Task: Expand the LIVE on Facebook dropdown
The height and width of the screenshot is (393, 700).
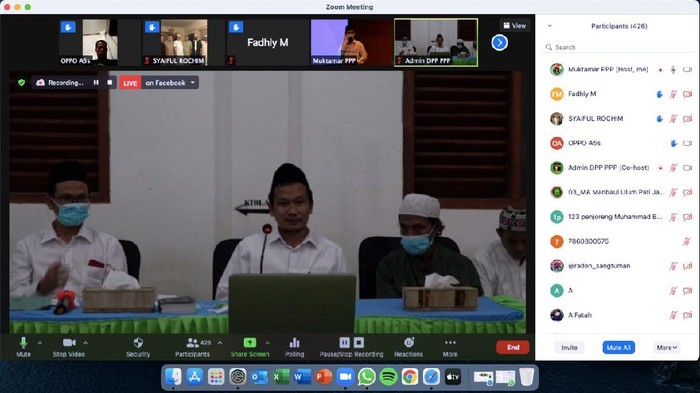Action: click(x=193, y=83)
